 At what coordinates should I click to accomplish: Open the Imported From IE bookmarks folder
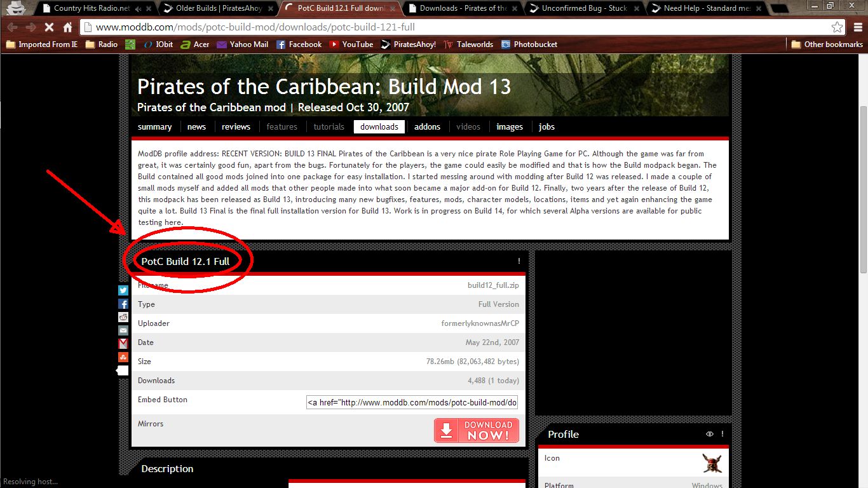click(x=41, y=44)
